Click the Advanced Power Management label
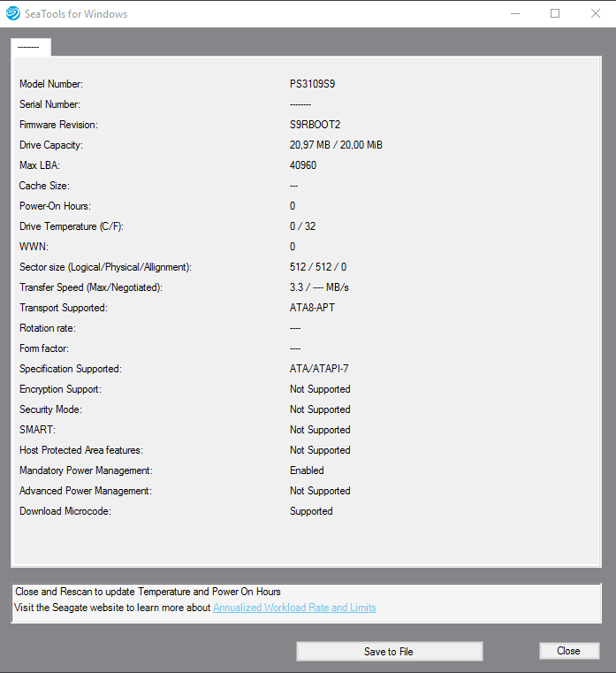The height and width of the screenshot is (673, 616). (86, 491)
